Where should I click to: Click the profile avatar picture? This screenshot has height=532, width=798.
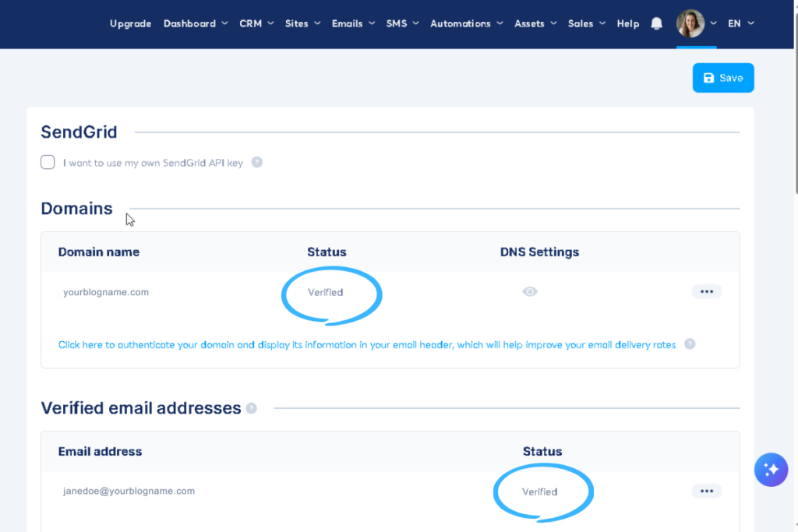click(x=692, y=23)
